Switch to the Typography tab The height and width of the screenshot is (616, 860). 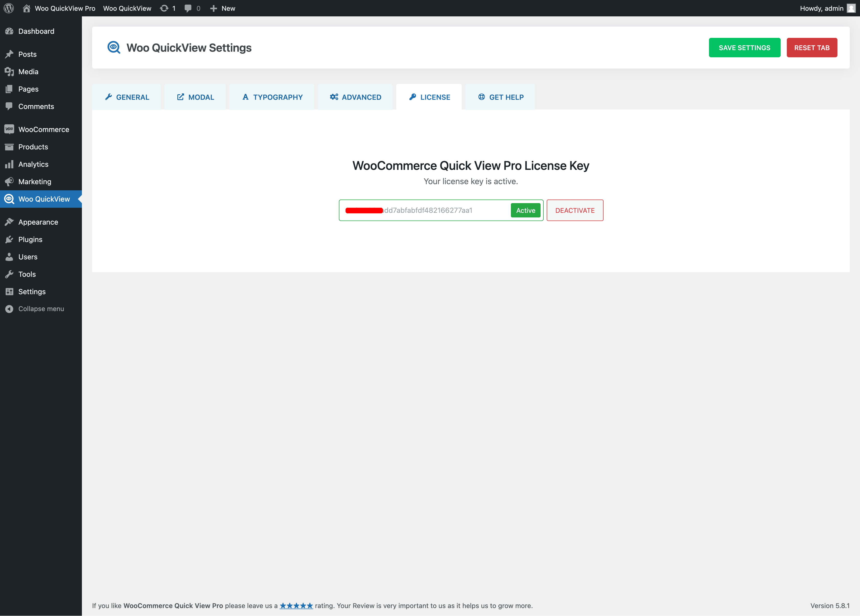[x=272, y=97]
